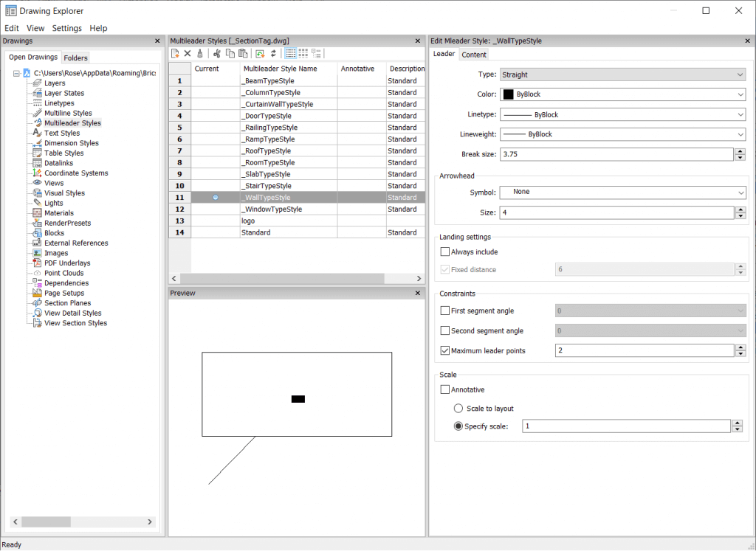This screenshot has height=551, width=756.
Task: Uncheck Maximum leader points checkbox
Action: click(x=445, y=350)
